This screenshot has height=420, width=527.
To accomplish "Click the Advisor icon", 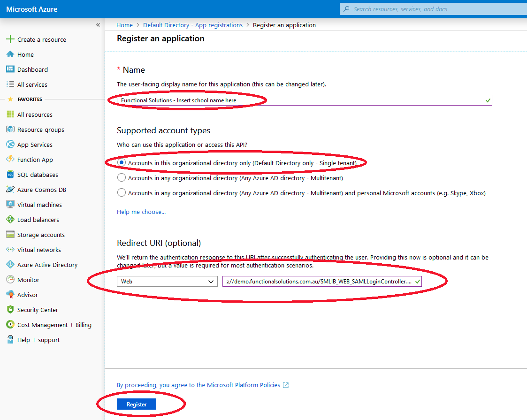I will pos(10,295).
